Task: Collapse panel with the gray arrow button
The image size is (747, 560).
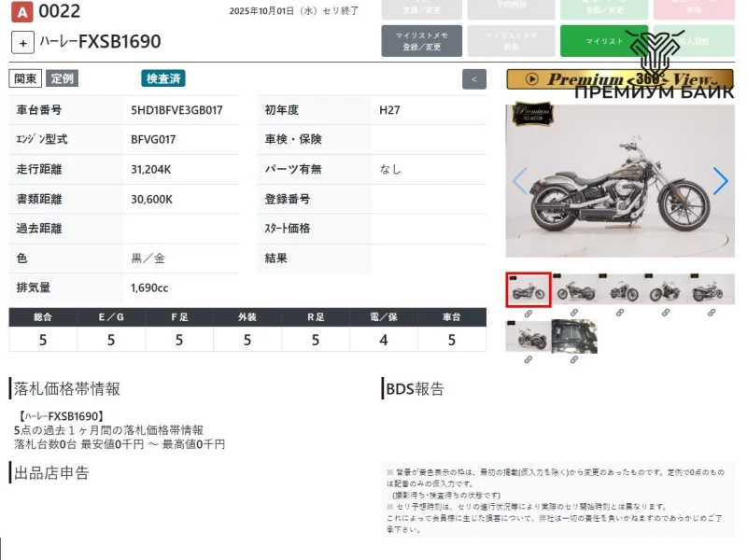Action: click(x=474, y=79)
